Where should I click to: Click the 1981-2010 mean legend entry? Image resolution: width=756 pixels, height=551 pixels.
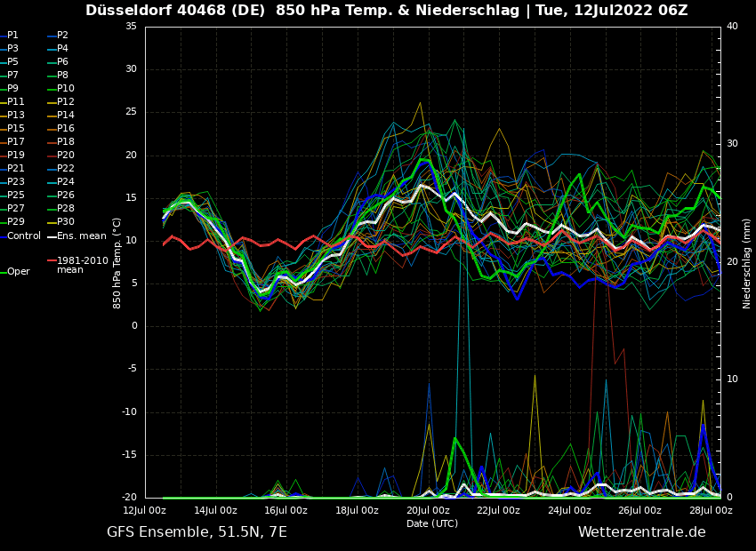(x=82, y=265)
